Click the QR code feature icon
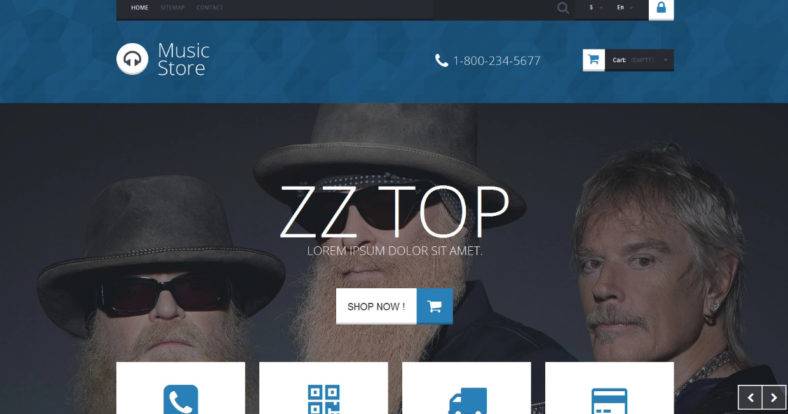Viewport: 788px width, 414px height. (324, 400)
